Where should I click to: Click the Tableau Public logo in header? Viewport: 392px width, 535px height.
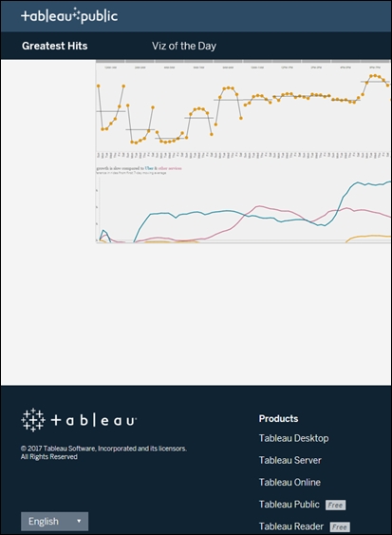pos(69,16)
